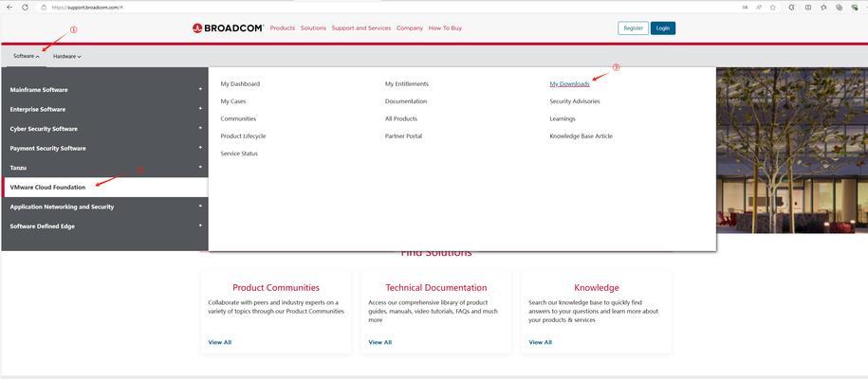Viewport: 868px width, 379px height.
Task: Click the Login button
Action: pos(663,28)
